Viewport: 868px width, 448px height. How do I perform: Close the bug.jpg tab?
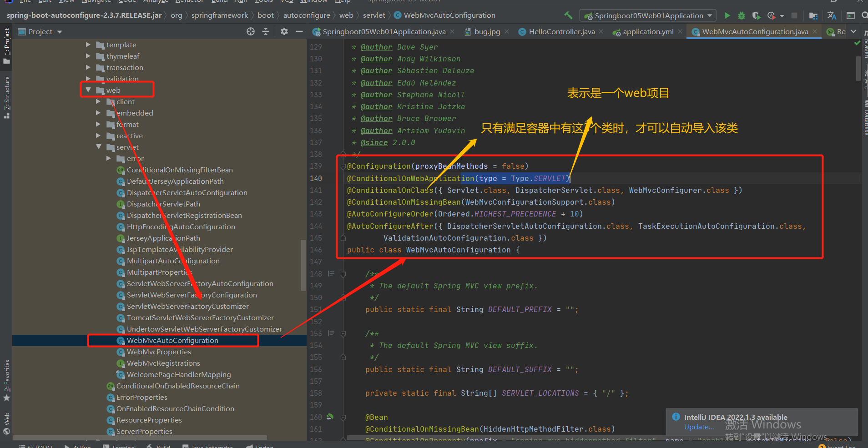pyautogui.click(x=507, y=31)
